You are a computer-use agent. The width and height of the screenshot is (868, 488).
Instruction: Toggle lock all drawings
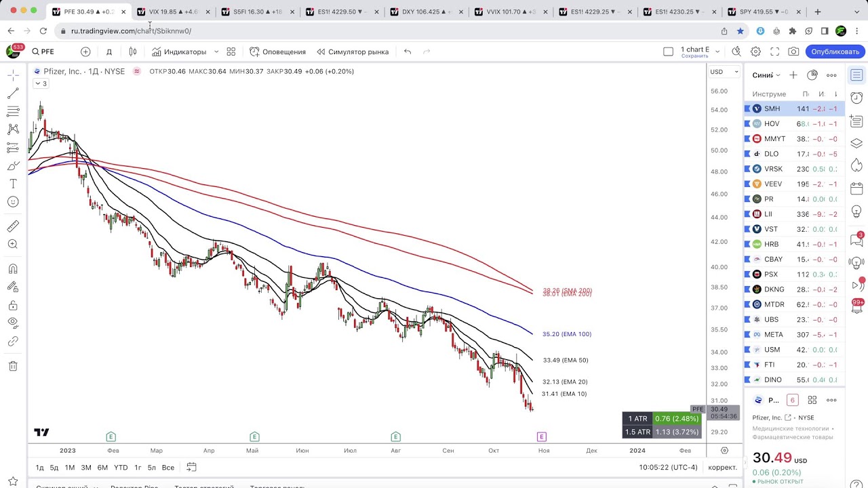click(x=13, y=305)
